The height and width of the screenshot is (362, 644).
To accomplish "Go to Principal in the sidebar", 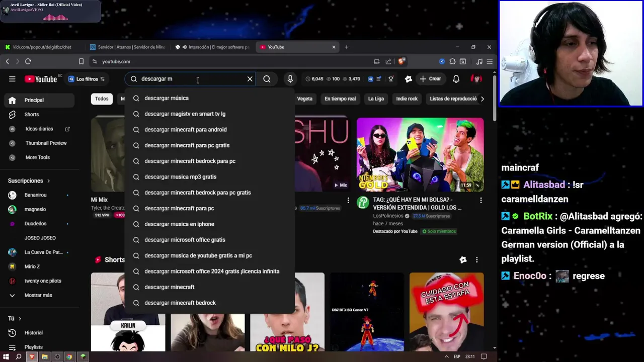I will (x=39, y=100).
